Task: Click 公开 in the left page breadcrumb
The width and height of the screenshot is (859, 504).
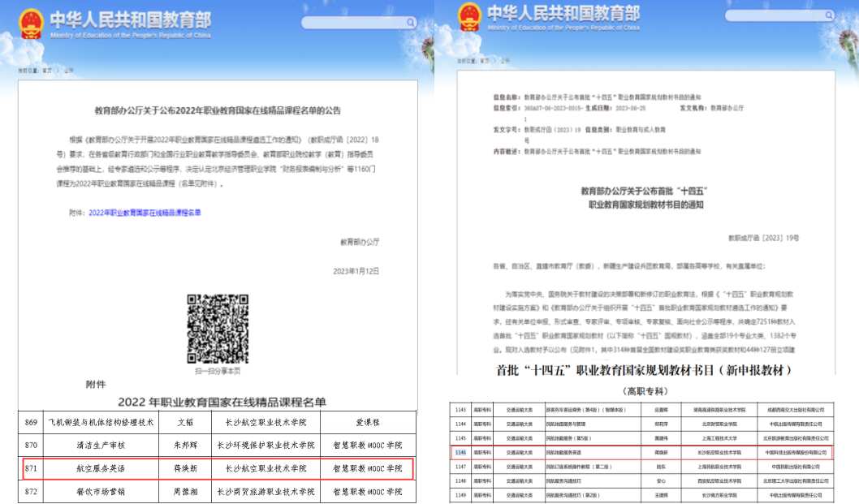Action: coord(68,71)
